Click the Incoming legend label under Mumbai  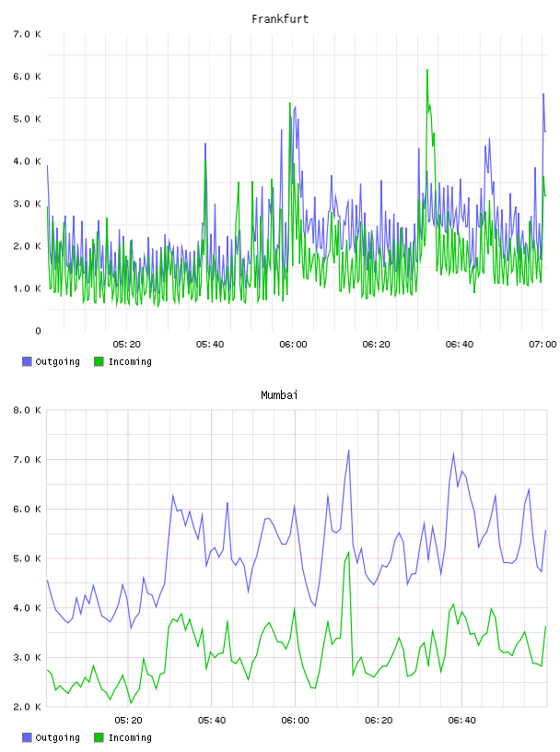(130, 738)
